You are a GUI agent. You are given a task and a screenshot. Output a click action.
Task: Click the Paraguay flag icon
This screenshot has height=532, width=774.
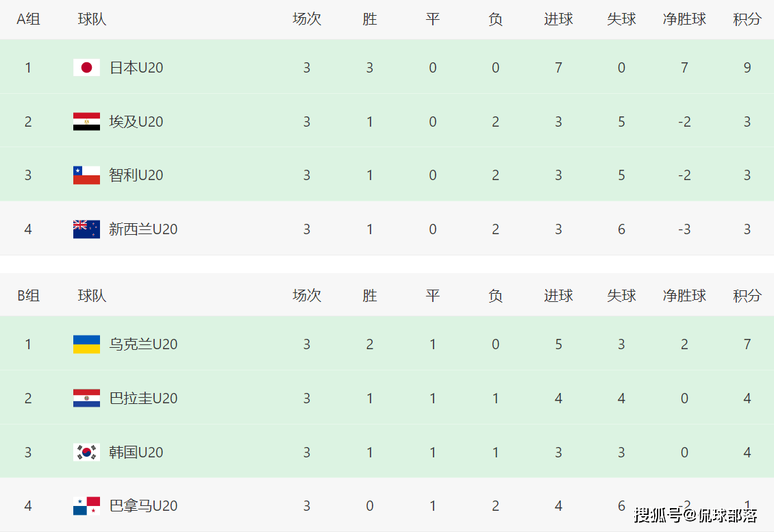[86, 398]
